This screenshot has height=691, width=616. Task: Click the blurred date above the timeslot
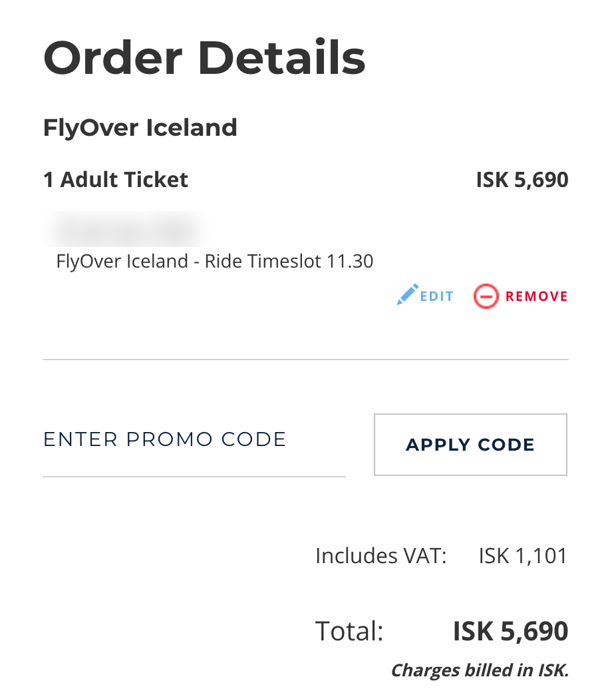point(126,229)
